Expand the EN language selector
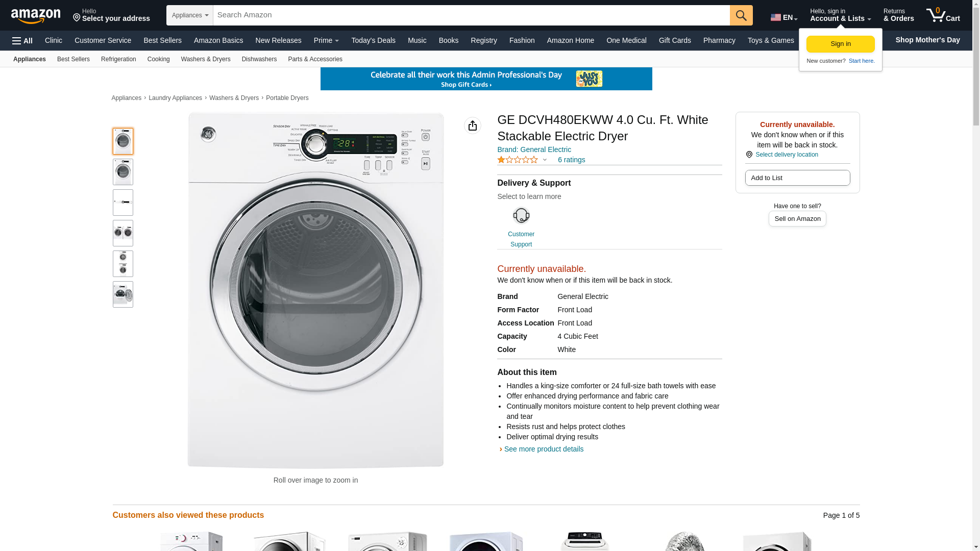980x551 pixels. pyautogui.click(x=784, y=17)
